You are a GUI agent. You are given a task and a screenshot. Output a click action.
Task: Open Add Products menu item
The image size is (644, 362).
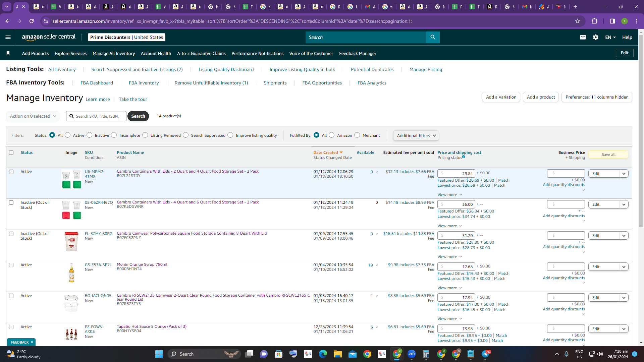35,53
